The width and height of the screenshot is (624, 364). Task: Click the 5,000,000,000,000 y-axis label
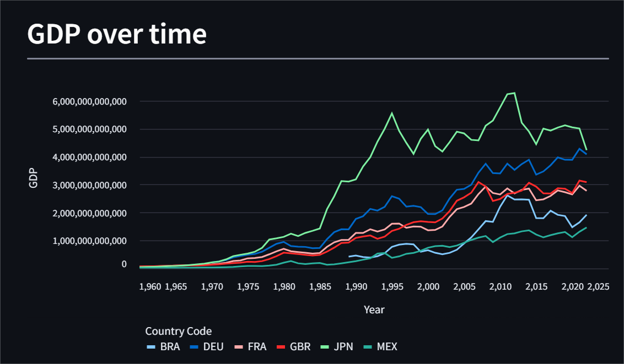[x=89, y=129]
